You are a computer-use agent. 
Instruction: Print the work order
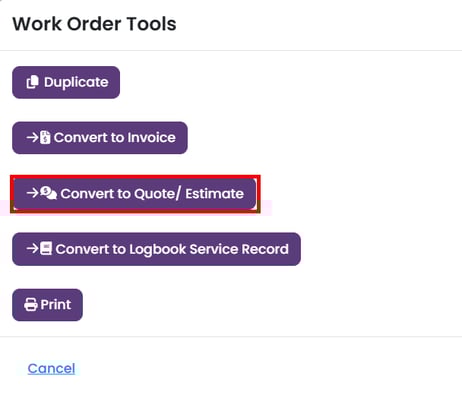pyautogui.click(x=47, y=305)
